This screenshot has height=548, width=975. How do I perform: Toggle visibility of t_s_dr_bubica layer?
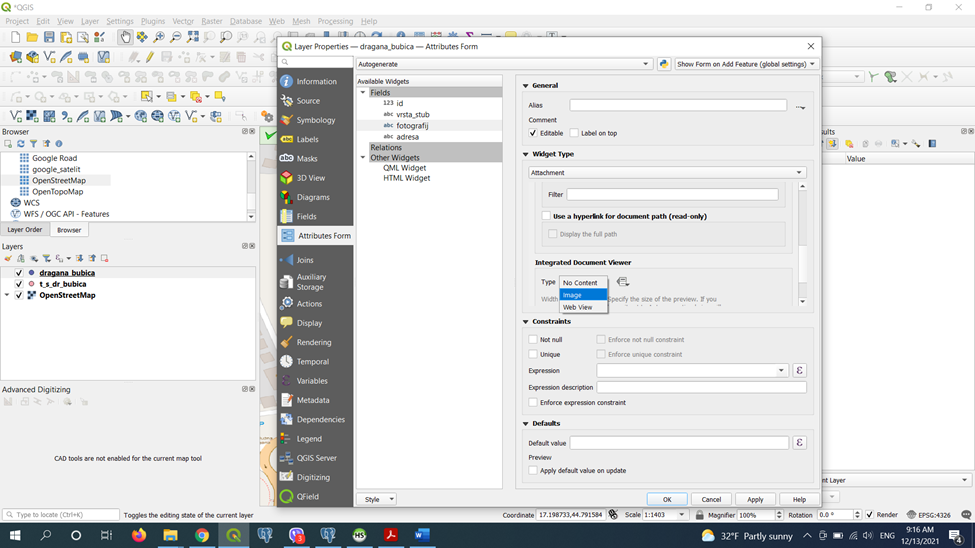point(19,284)
